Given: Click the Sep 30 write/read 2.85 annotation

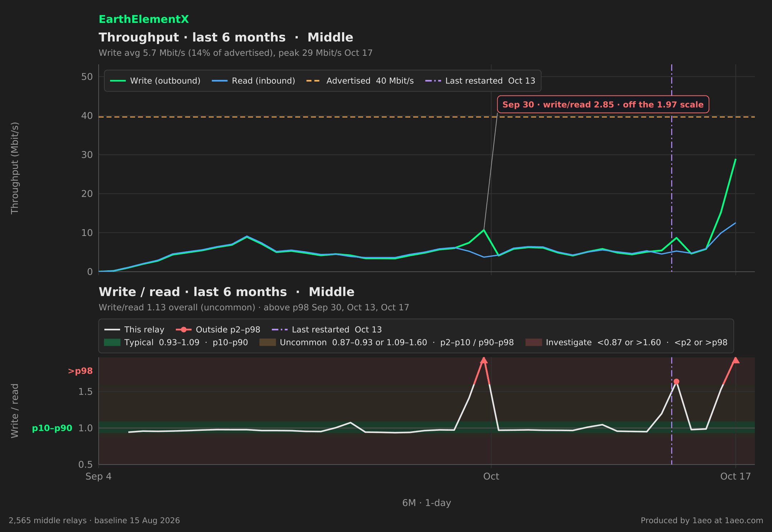Looking at the screenshot, I should [x=603, y=104].
